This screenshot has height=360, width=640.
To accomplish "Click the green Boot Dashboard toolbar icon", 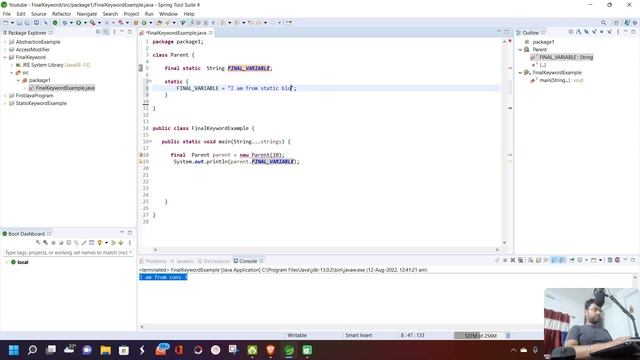I will pos(55,23).
